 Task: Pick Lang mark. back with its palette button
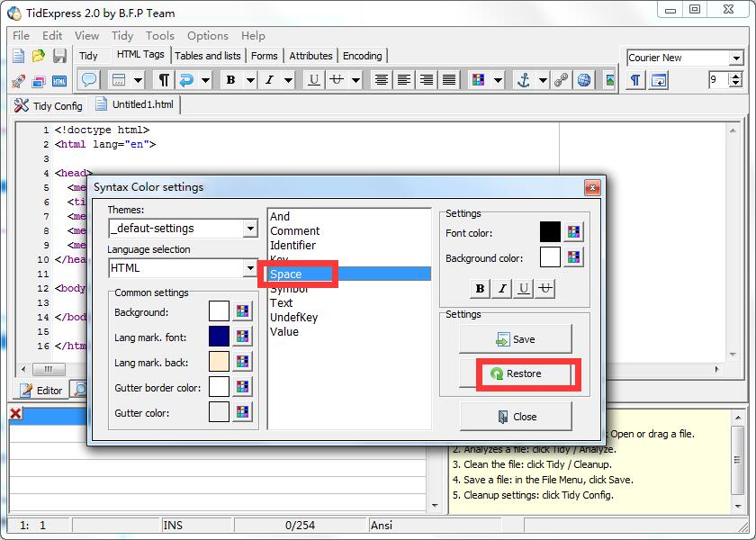pyautogui.click(x=242, y=362)
